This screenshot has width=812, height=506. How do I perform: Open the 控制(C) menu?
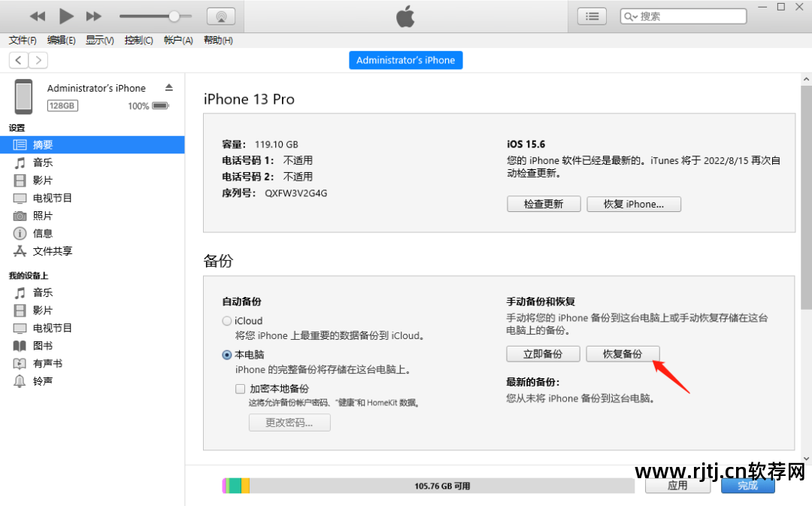139,41
